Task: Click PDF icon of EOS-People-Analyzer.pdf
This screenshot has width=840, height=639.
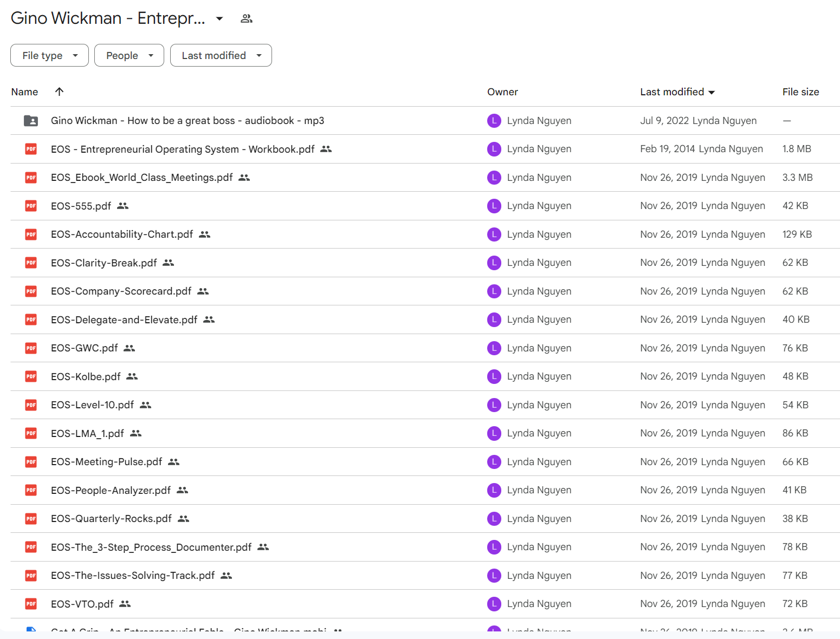Action: [31, 490]
